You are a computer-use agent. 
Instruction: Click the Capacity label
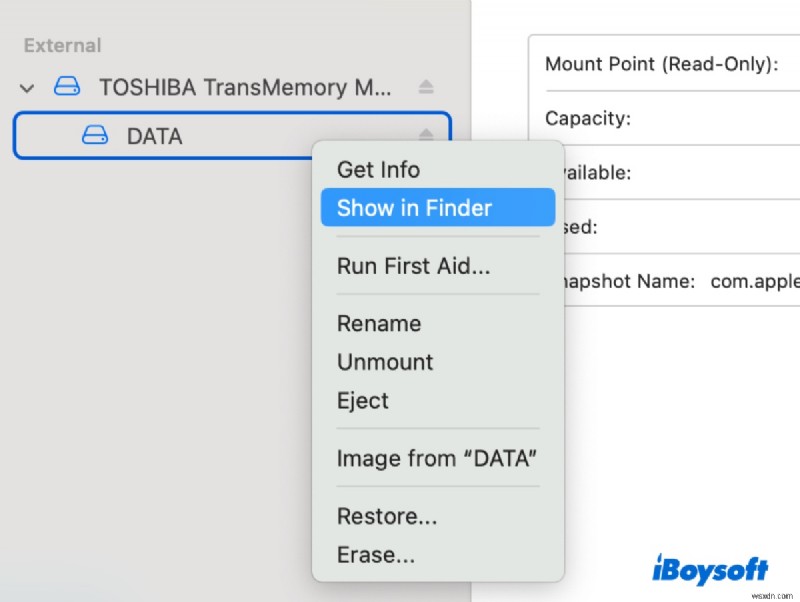tap(588, 118)
